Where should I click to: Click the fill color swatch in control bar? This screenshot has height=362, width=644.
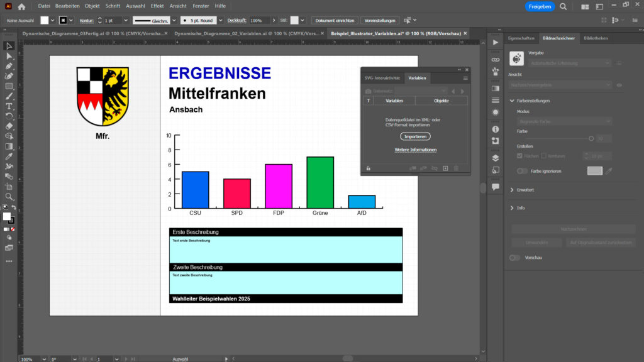pyautogui.click(x=45, y=21)
